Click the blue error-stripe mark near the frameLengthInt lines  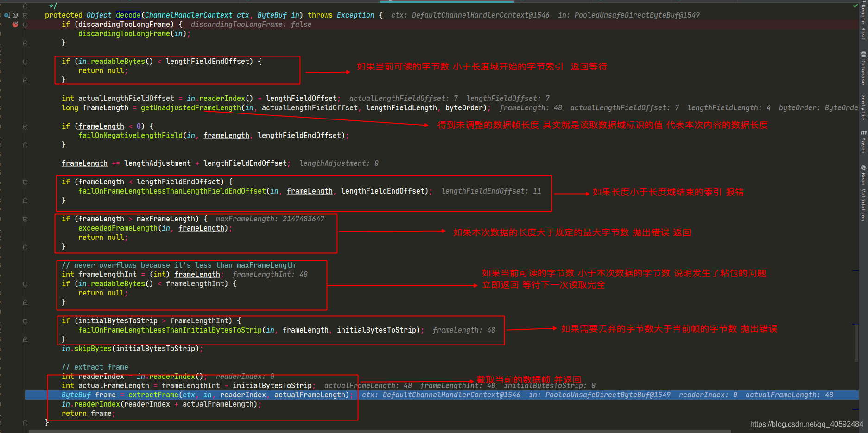click(x=855, y=270)
